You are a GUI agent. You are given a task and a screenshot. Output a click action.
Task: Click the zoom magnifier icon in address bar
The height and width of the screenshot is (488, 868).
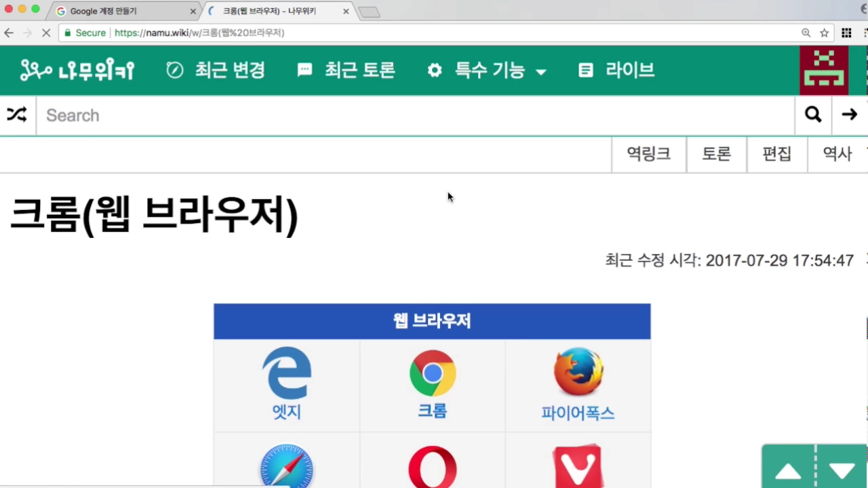click(806, 33)
